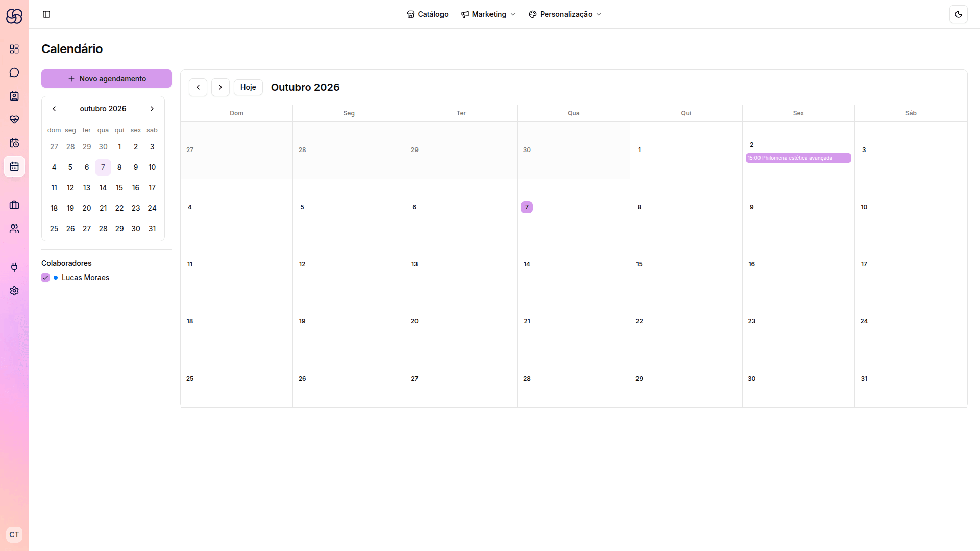Click the app logo in sidebar
980x551 pixels.
tap(14, 16)
